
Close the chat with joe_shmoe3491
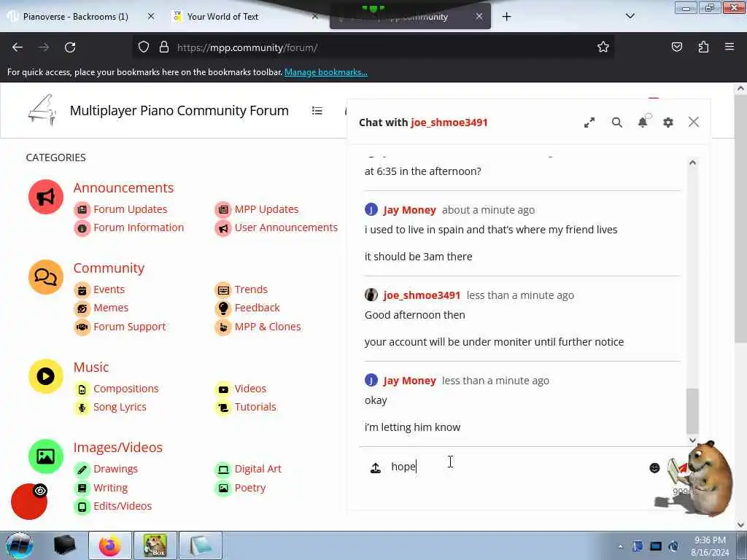(694, 122)
